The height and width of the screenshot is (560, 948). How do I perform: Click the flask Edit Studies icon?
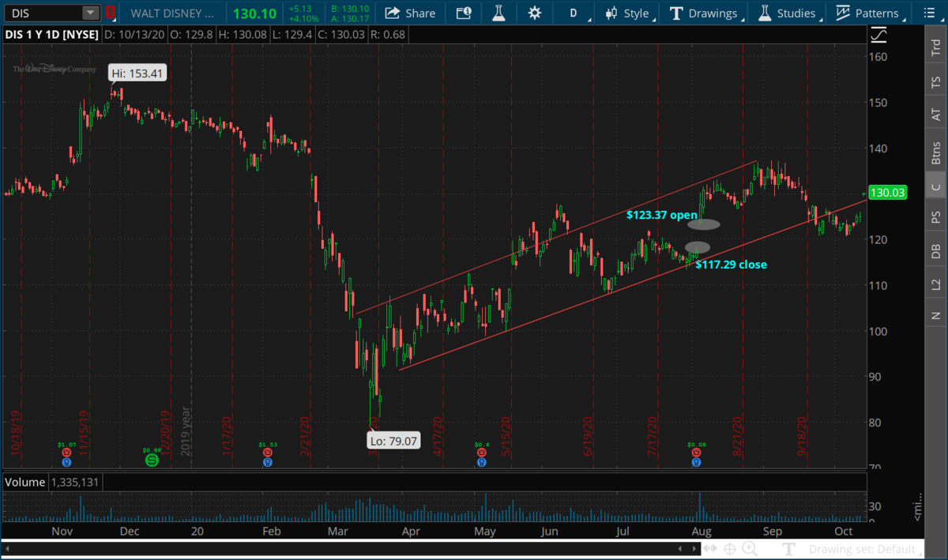[498, 13]
